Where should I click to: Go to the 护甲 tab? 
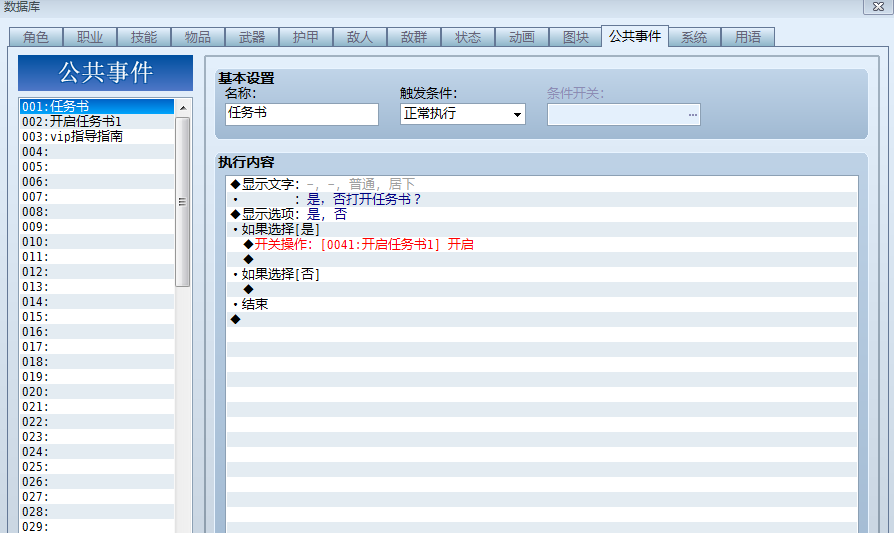306,37
